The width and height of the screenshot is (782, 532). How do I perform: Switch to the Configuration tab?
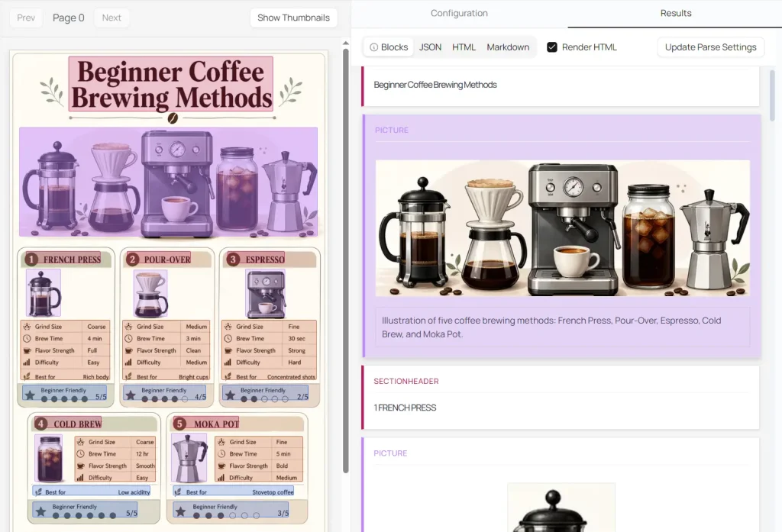click(x=459, y=13)
